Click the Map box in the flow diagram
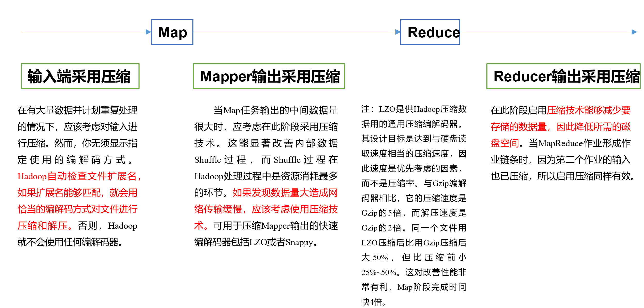Image resolution: width=644 pixels, height=308 pixels. coord(172,32)
